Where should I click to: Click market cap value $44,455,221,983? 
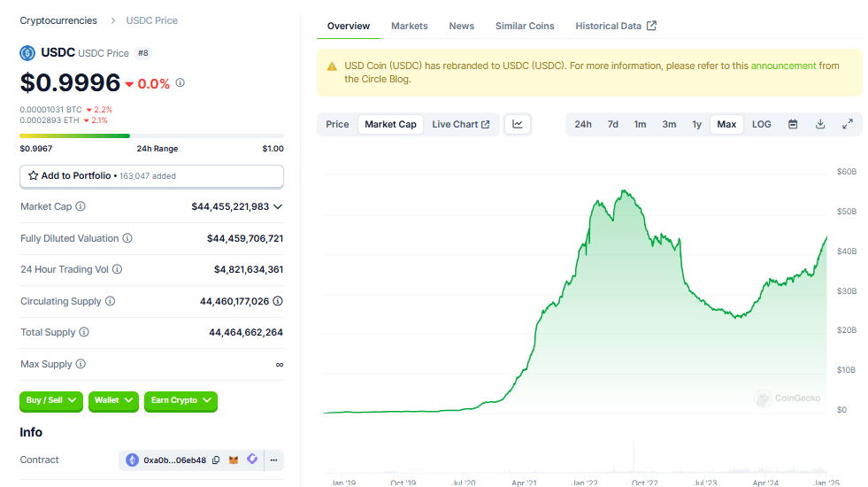pyautogui.click(x=230, y=206)
